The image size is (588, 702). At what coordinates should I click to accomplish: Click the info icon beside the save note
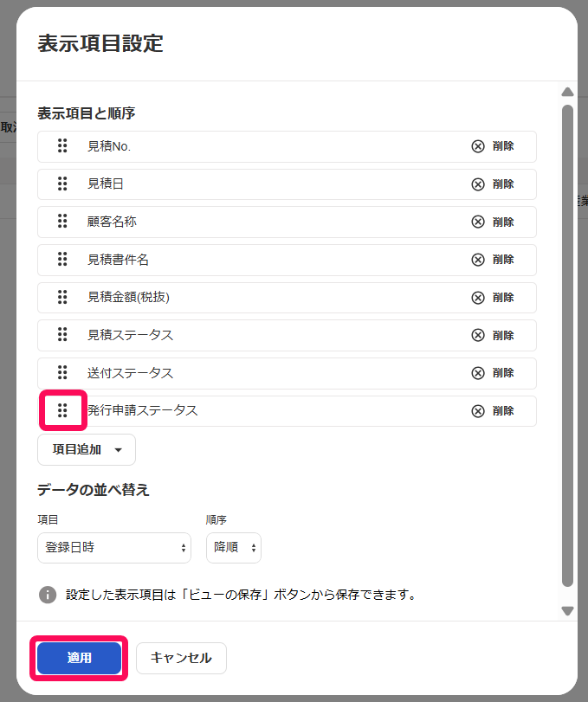click(x=48, y=595)
